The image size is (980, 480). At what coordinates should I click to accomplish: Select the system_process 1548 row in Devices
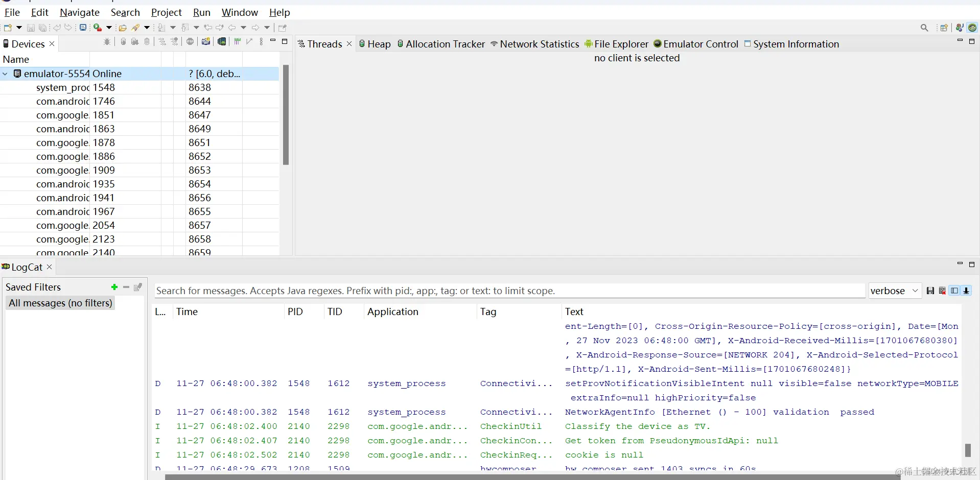pos(139,88)
